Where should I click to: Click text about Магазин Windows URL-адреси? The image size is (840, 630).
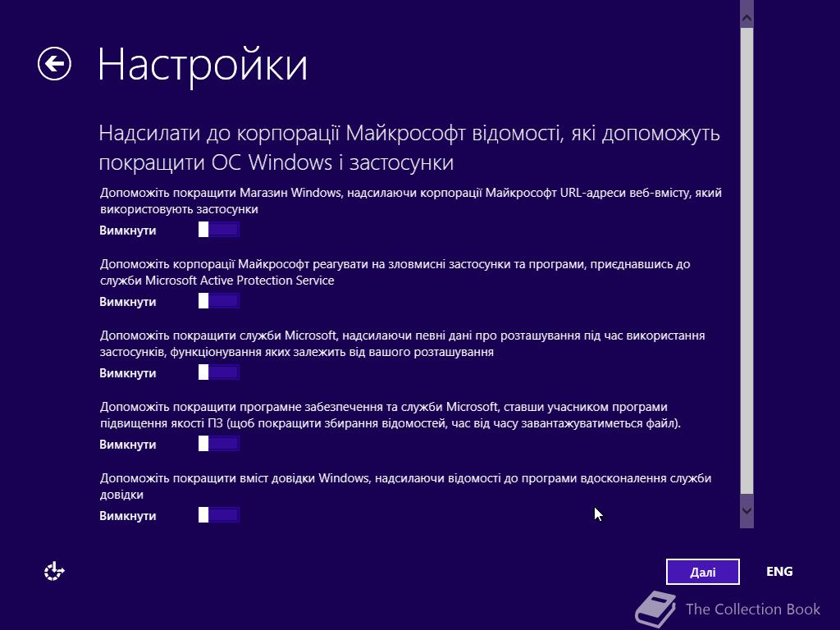point(411,201)
